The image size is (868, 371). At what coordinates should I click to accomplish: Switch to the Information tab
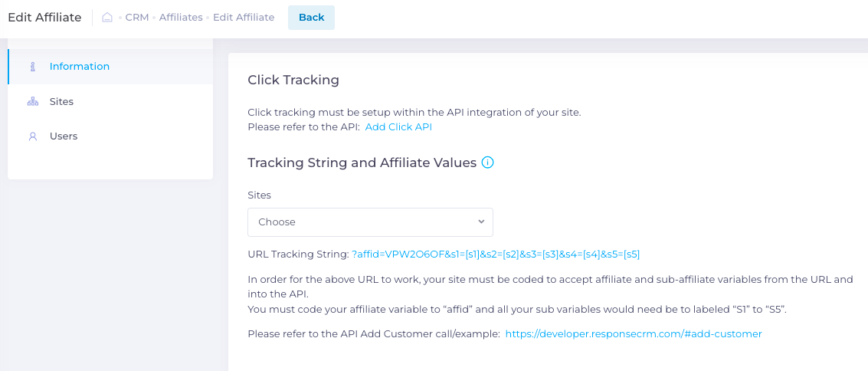(x=110, y=67)
